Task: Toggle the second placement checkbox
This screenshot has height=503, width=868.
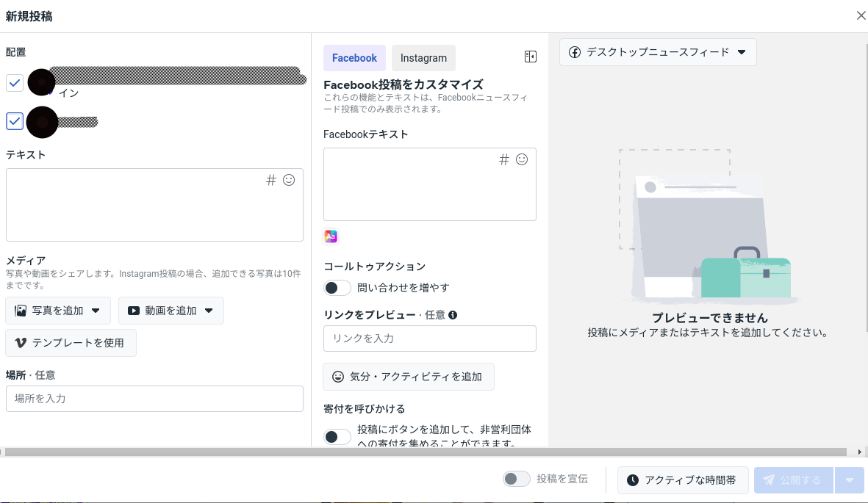Action: pyautogui.click(x=15, y=120)
